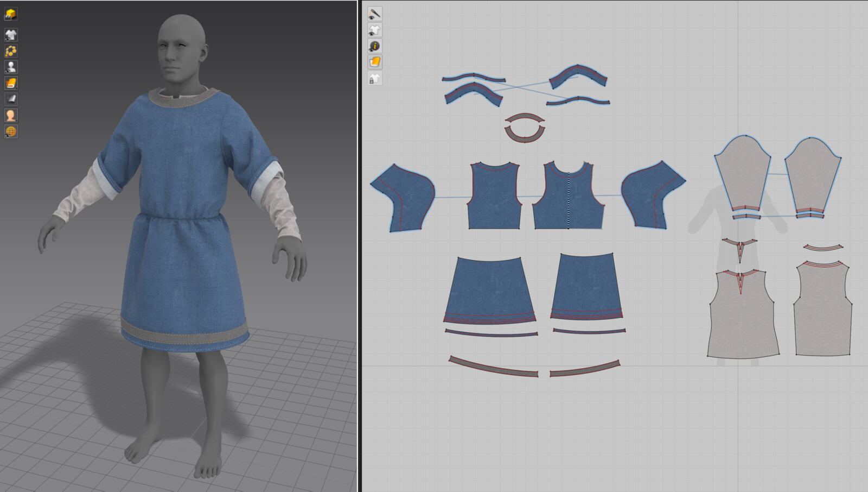Viewport: 868px width, 492px height.
Task: Toggle the show avatar figure icon
Action: (x=10, y=67)
